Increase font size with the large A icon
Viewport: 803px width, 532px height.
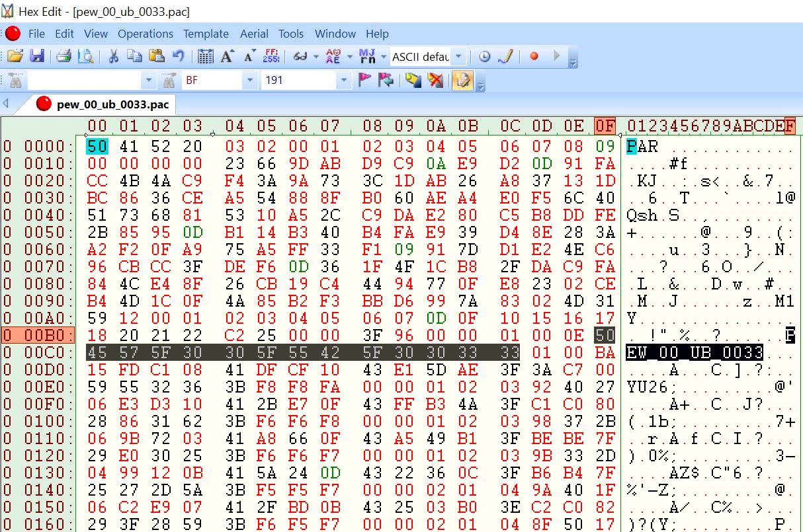(228, 57)
